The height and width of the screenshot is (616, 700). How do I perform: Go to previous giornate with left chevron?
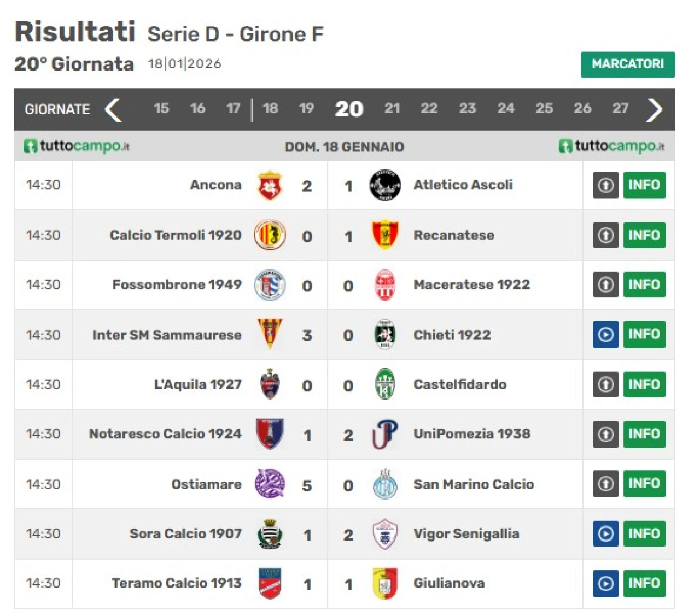(x=113, y=109)
